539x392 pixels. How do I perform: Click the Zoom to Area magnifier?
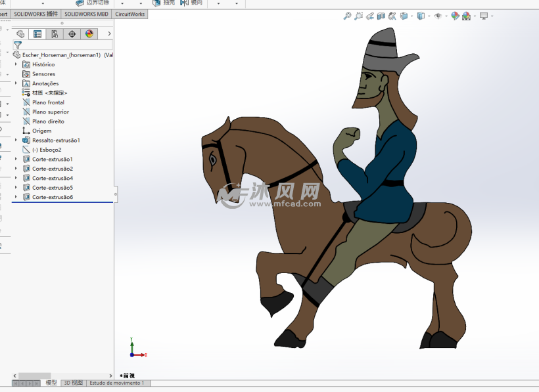tap(358, 16)
